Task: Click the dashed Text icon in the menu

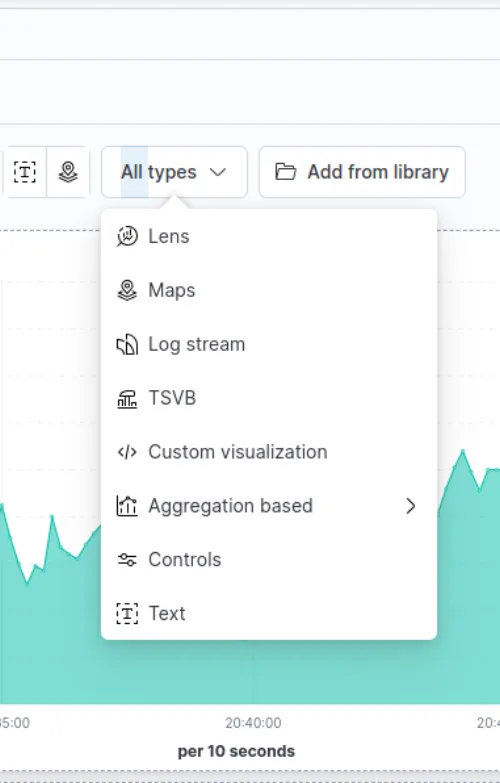Action: pyautogui.click(x=127, y=613)
